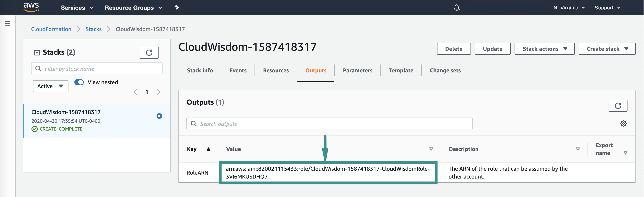Sort outputs by Description column arrow

click(578, 149)
